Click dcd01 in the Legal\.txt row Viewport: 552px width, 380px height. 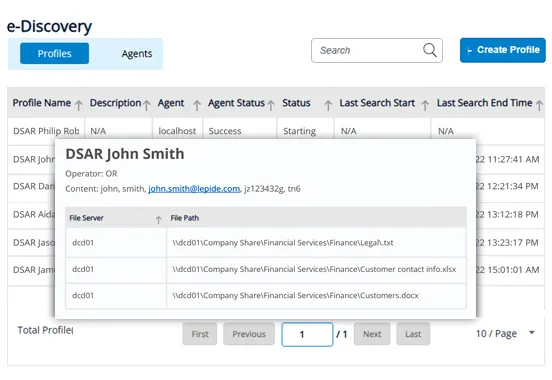(x=83, y=243)
